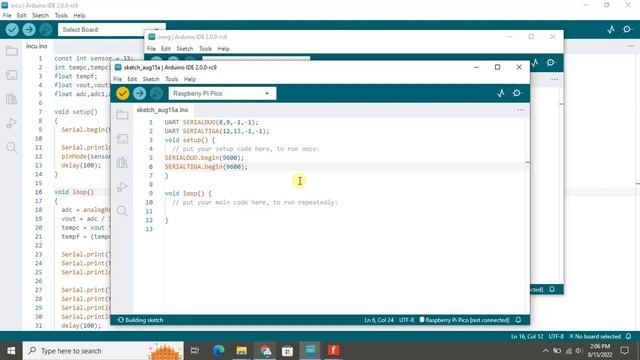Open Help menu in sketch_aug15a window
This screenshot has height=360, width=640.
click(x=190, y=79)
